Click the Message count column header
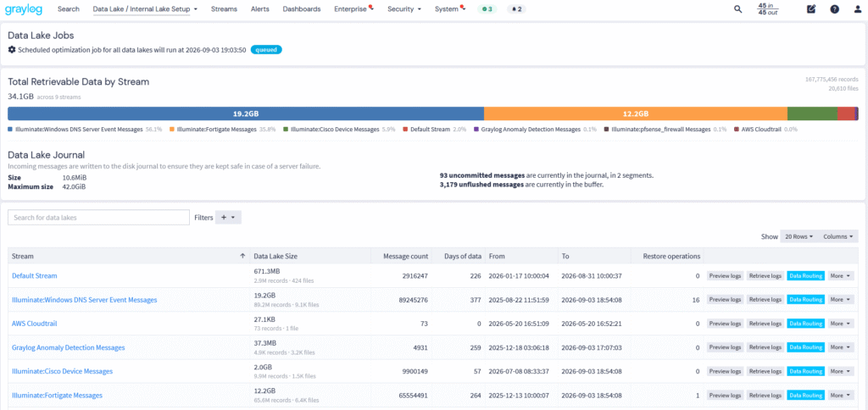Image resolution: width=868 pixels, height=410 pixels. 406,256
